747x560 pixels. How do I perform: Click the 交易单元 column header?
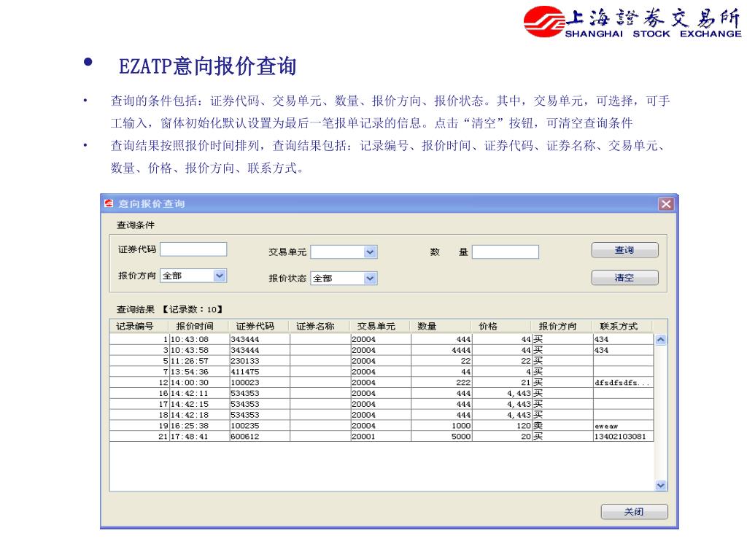379,326
